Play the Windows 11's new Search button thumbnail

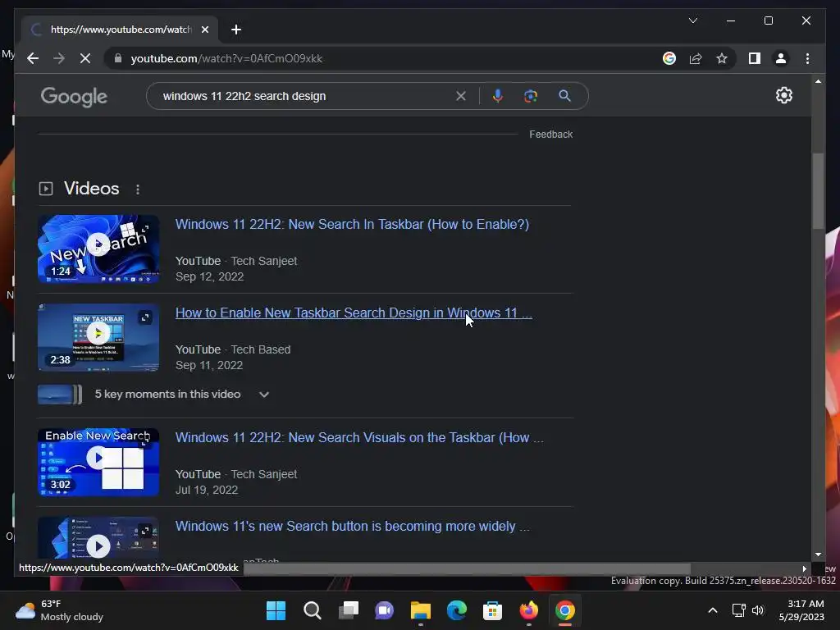[98, 538]
